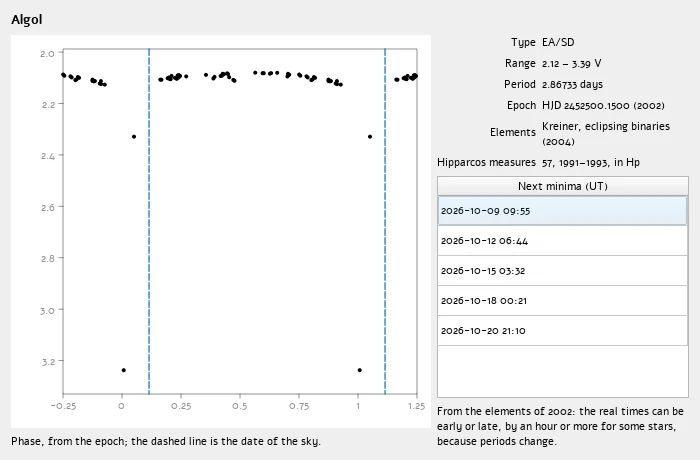Click the Hipparcos measures value 57, 1991–1993

pos(591,162)
